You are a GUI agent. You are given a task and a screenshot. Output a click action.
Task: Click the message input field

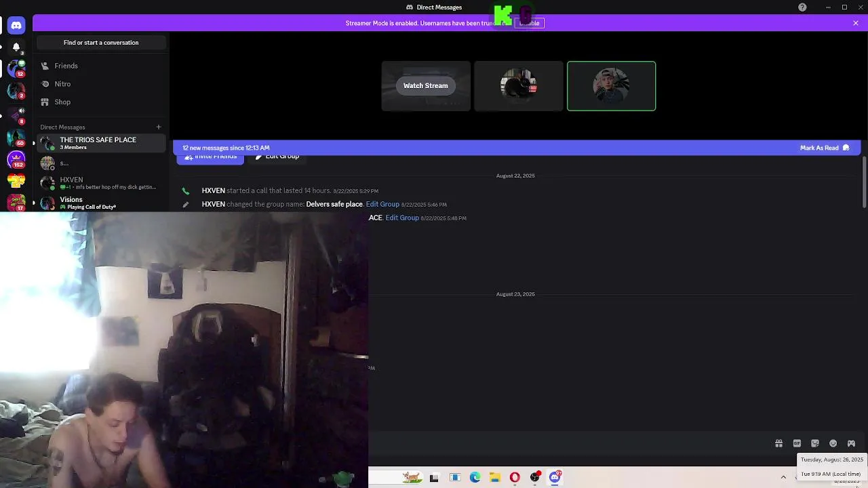[x=570, y=443]
